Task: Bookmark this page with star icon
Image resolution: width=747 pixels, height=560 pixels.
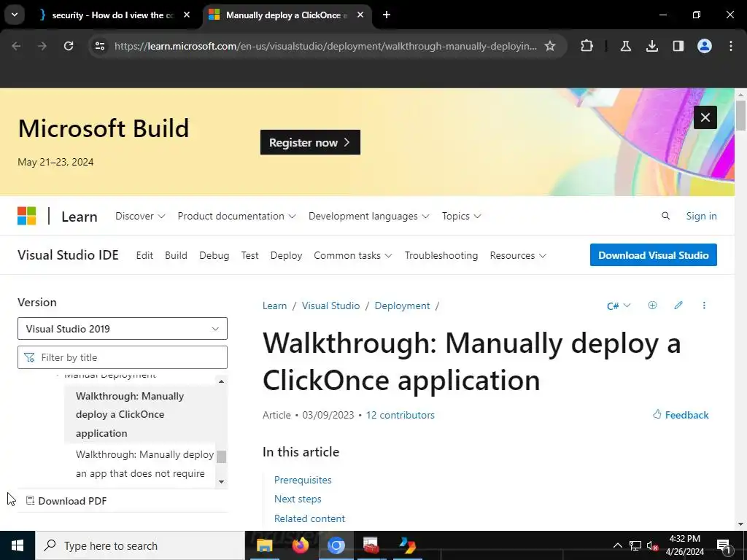Action: [x=550, y=46]
